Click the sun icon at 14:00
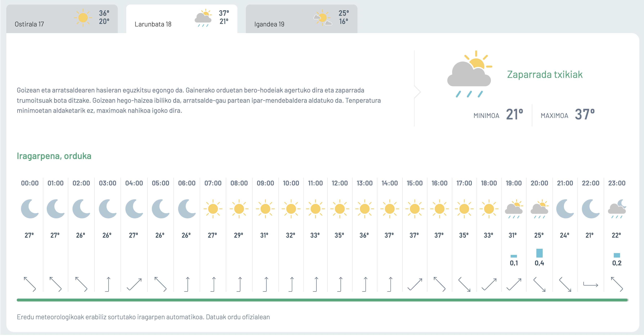The height and width of the screenshot is (336, 644). click(x=390, y=209)
